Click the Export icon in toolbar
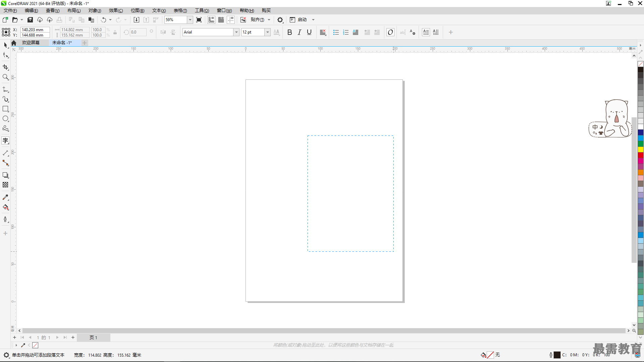 tap(146, 20)
